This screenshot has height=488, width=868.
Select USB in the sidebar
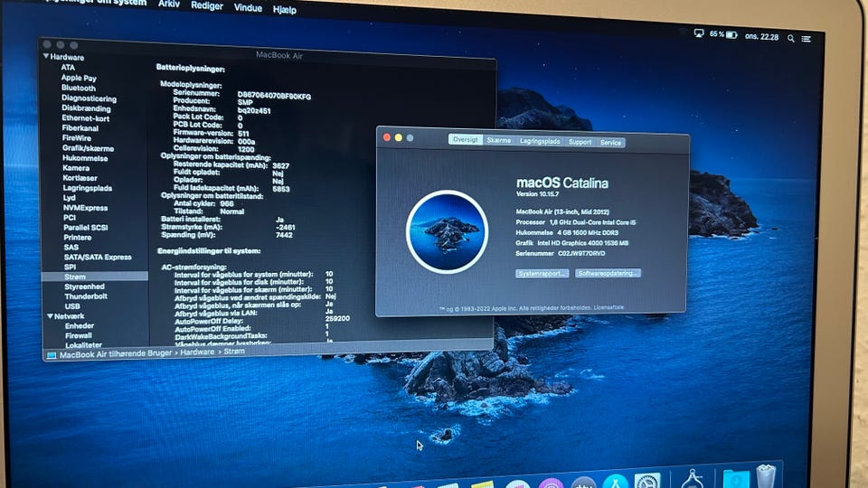tap(72, 306)
